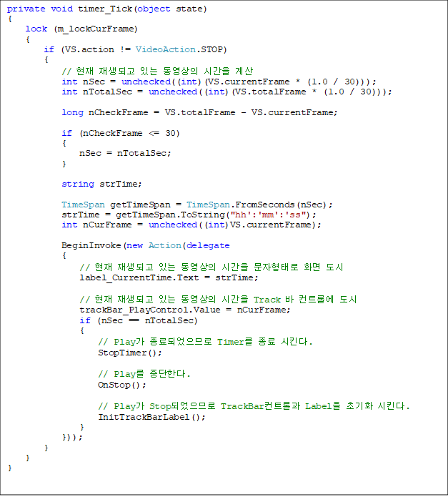Click the "if (VS.action != VideoAction.STOP)" condition
Image resolution: width=448 pixels, height=497 pixels.
pos(136,49)
